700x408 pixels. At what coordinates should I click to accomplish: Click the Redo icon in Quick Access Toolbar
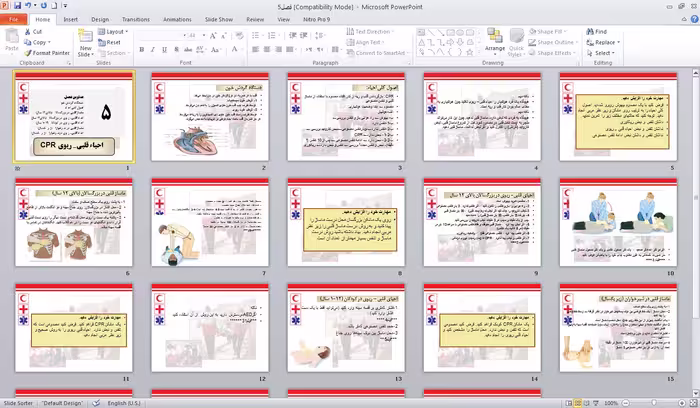click(44, 6)
